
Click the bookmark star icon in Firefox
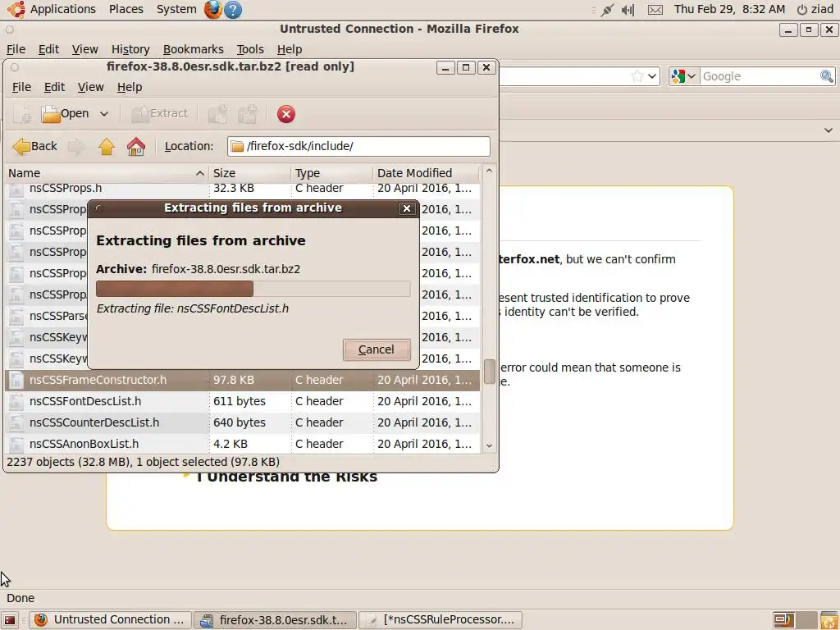coord(637,76)
